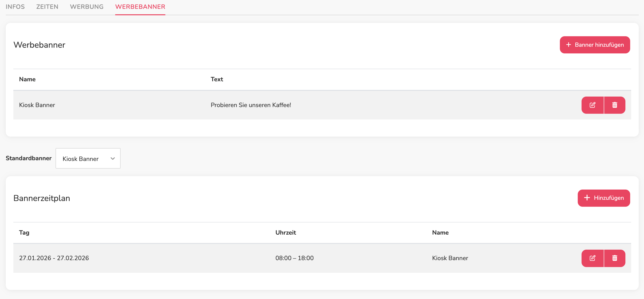Open the Standardbanner dropdown
The width and height of the screenshot is (644, 299).
[x=88, y=159]
